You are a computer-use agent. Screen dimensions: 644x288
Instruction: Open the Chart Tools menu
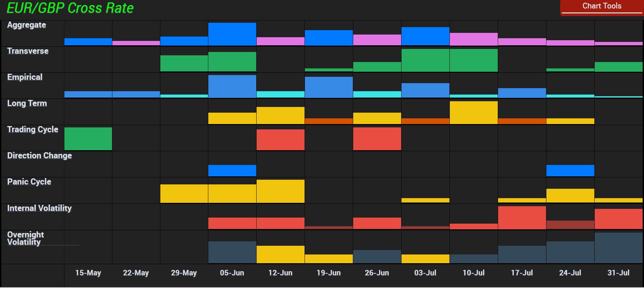(x=602, y=7)
